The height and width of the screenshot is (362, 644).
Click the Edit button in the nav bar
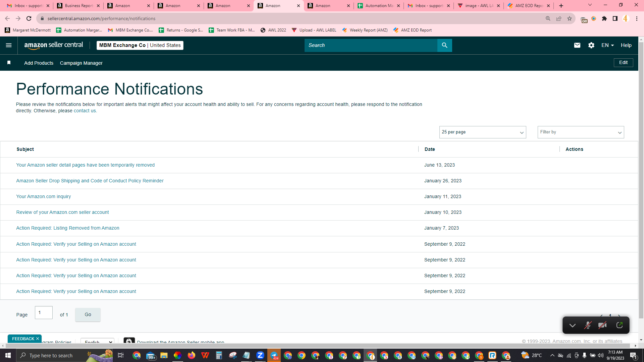[x=624, y=63]
